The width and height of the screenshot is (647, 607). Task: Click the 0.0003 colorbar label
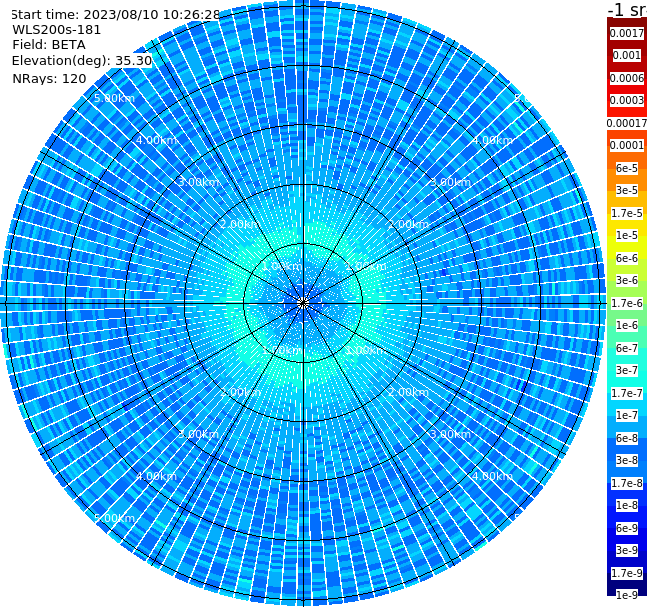627,100
